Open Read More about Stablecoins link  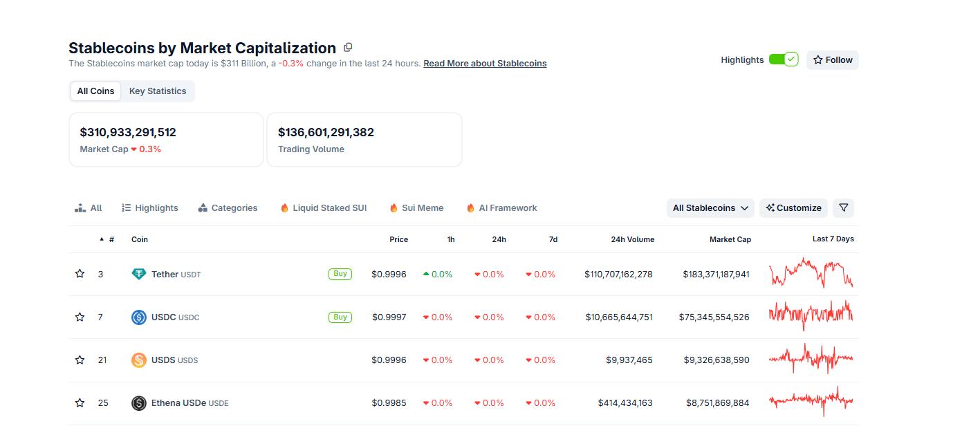(x=485, y=64)
